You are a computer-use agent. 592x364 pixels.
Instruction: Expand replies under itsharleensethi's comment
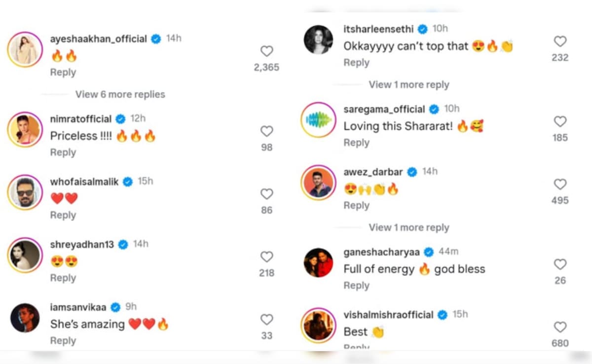pyautogui.click(x=409, y=85)
